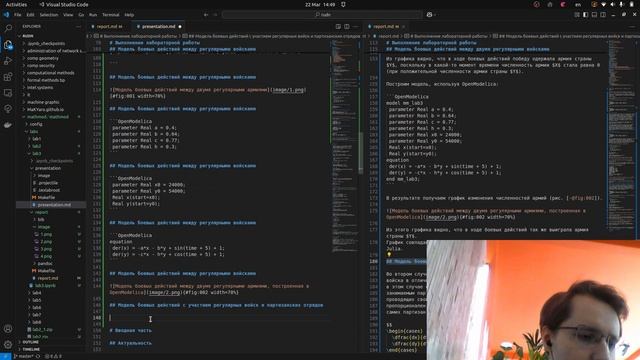Open the preview to the side icon
This screenshot has width=640, height=360.
coord(338,27)
